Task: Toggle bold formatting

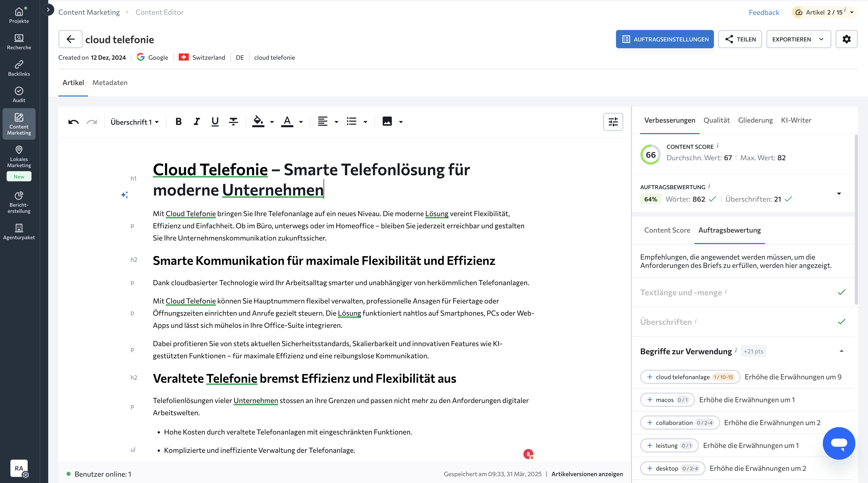Action: [x=179, y=122]
